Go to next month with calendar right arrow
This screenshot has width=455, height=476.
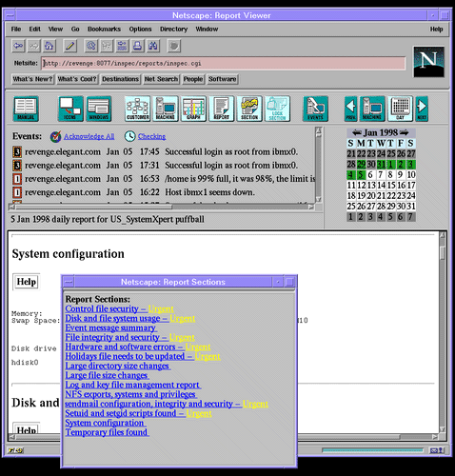404,132
